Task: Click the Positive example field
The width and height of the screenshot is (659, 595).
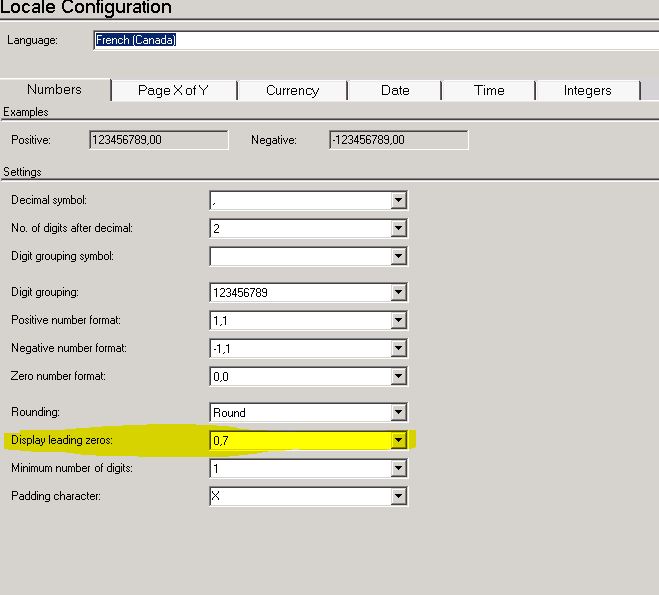Action: point(159,140)
